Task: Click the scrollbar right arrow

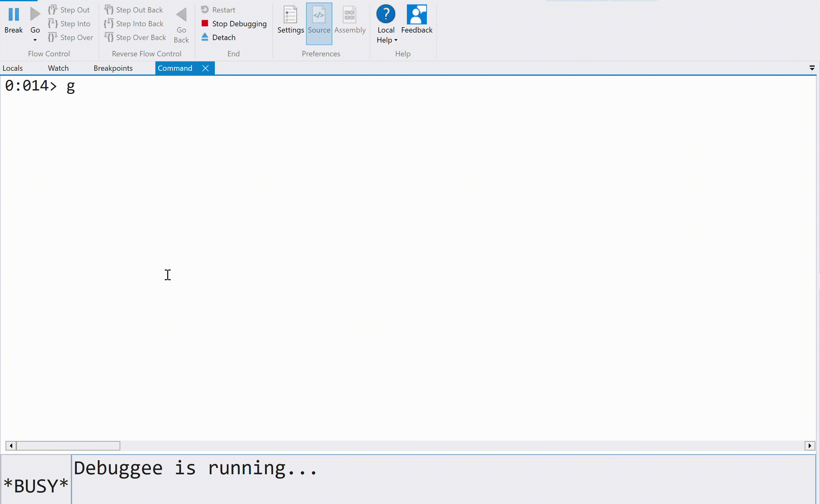Action: [x=809, y=445]
